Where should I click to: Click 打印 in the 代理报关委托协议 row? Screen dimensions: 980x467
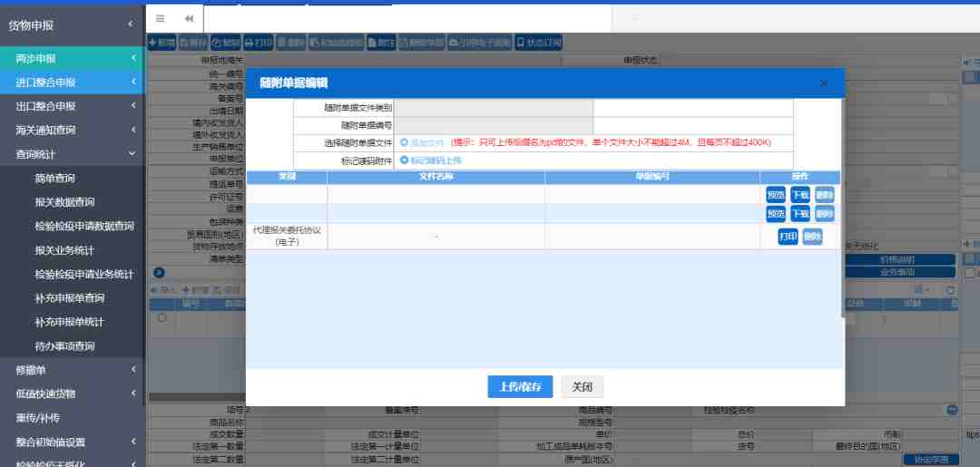coord(789,237)
